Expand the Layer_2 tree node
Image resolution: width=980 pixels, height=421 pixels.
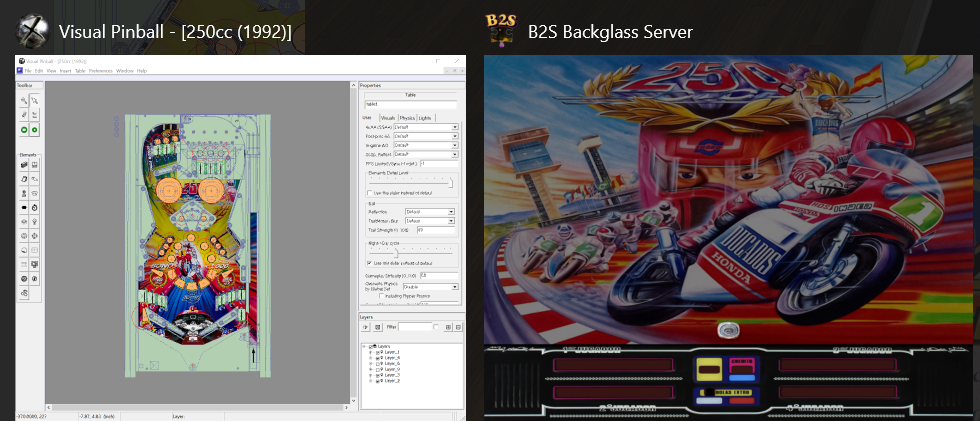371,381
